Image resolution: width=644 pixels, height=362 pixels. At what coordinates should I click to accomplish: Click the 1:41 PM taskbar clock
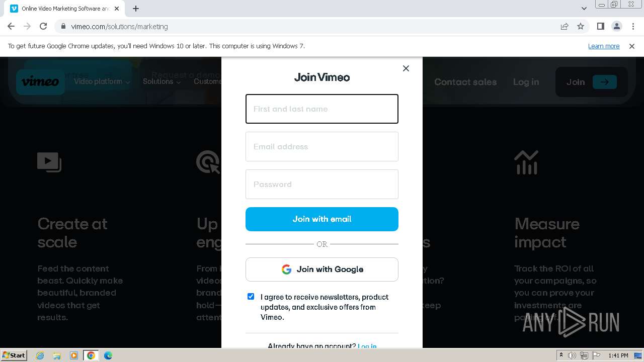click(x=618, y=355)
